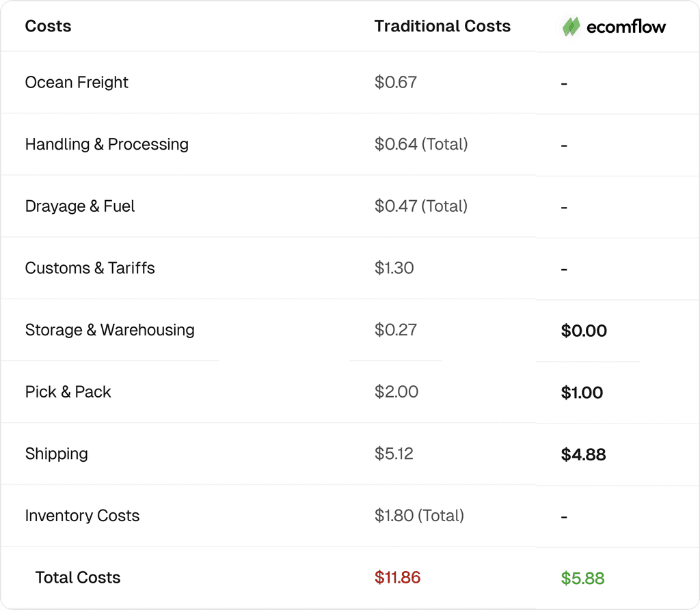Select the Total Costs row label
Screen dimensions: 700x610
pos(78,577)
